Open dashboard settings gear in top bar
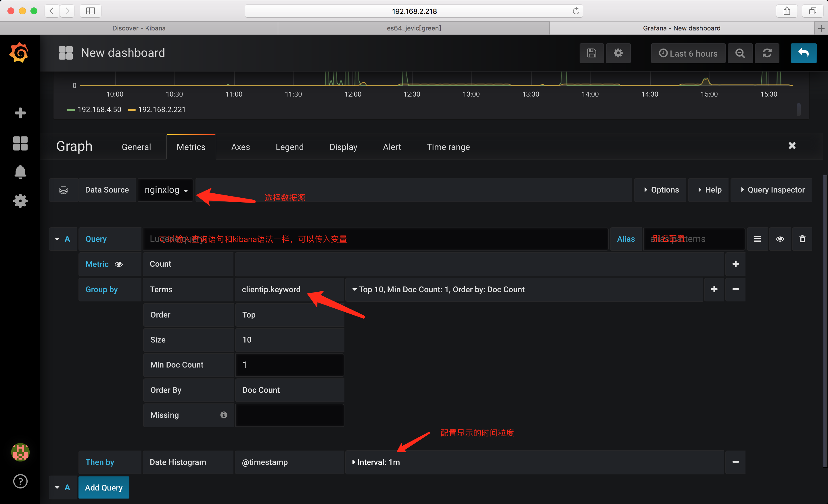This screenshot has width=828, height=504. pos(618,53)
